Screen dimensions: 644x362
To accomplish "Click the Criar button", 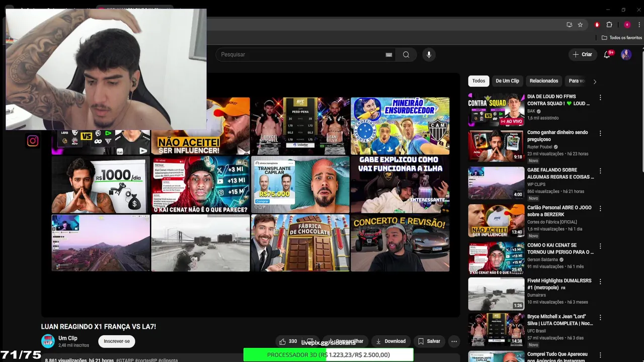I will [582, 54].
